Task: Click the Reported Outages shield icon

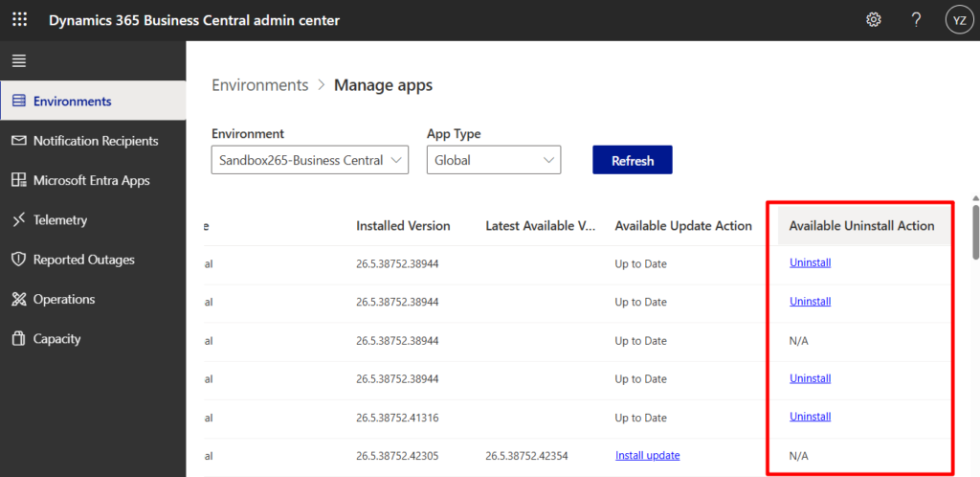Action: pyautogui.click(x=18, y=260)
